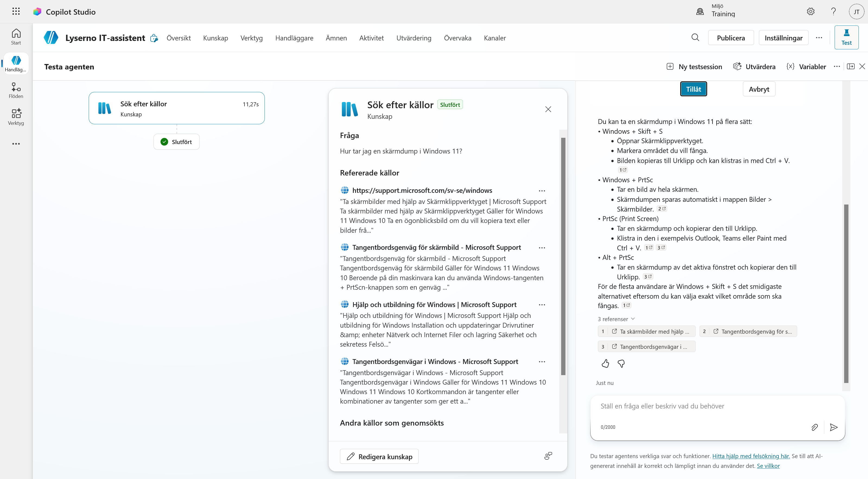Open search magnifier in agent header

695,38
